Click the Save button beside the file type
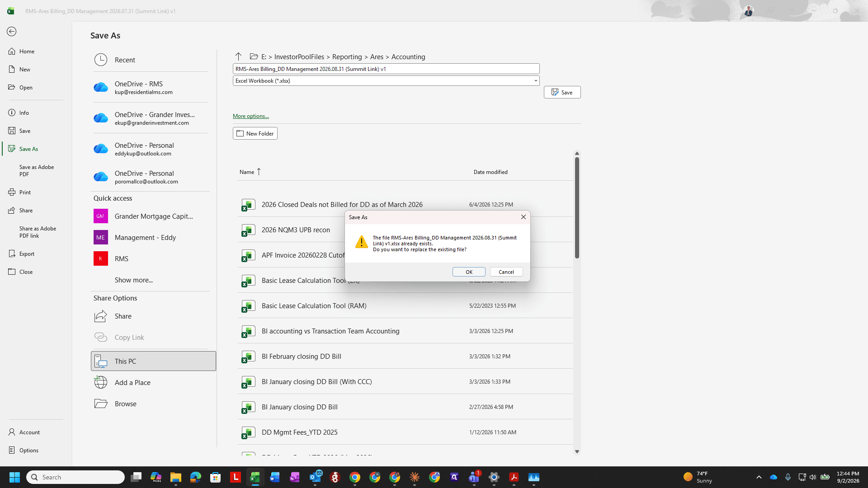Image resolution: width=868 pixels, height=488 pixels. [x=562, y=92]
